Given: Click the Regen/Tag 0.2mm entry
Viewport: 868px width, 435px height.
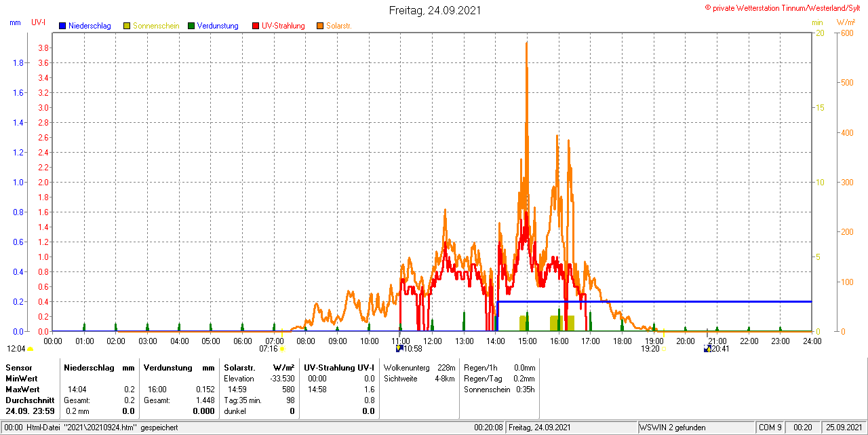Looking at the screenshot, I should [x=500, y=379].
